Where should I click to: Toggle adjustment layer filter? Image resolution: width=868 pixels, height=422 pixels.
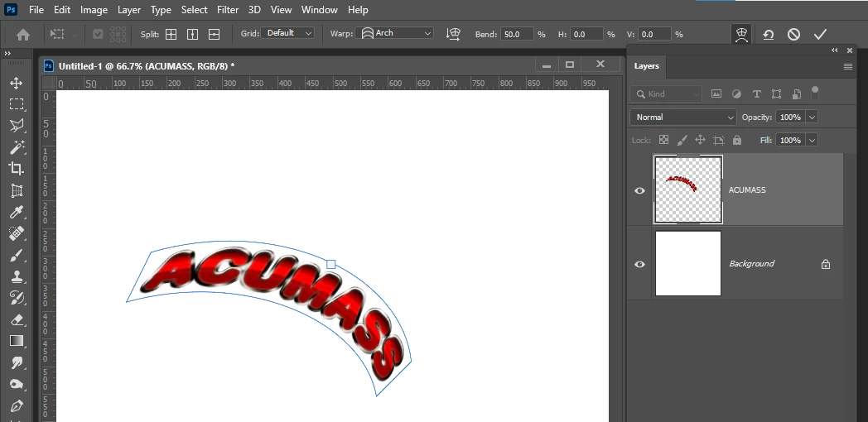click(x=736, y=94)
